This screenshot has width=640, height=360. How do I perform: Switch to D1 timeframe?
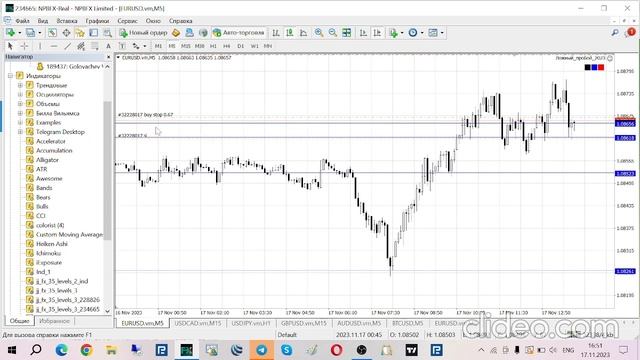coord(240,46)
